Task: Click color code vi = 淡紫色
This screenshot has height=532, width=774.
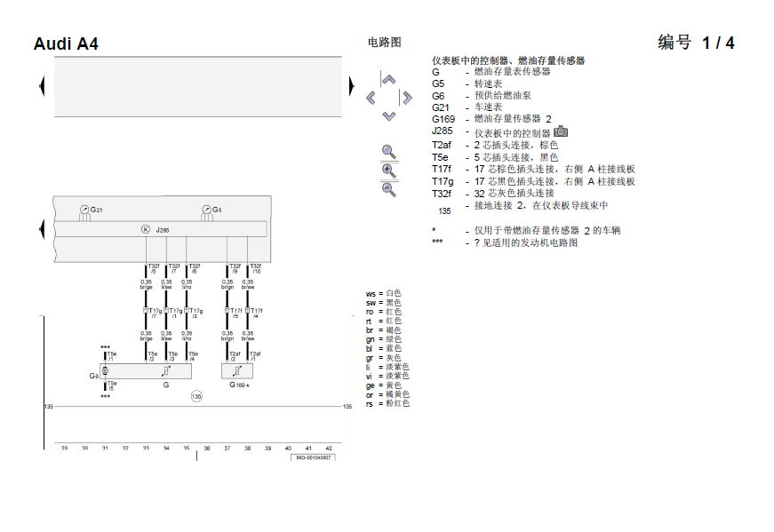Action: click(387, 376)
